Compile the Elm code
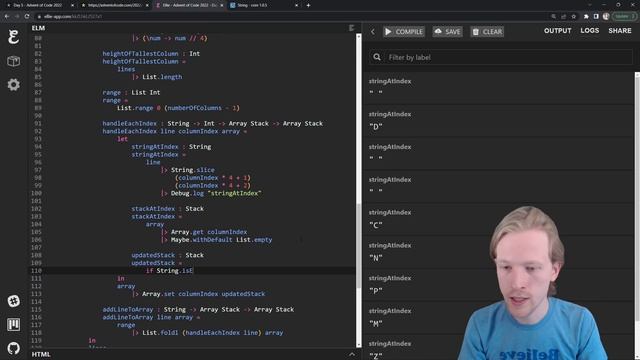Image resolution: width=640 pixels, height=360 pixels. point(404,31)
